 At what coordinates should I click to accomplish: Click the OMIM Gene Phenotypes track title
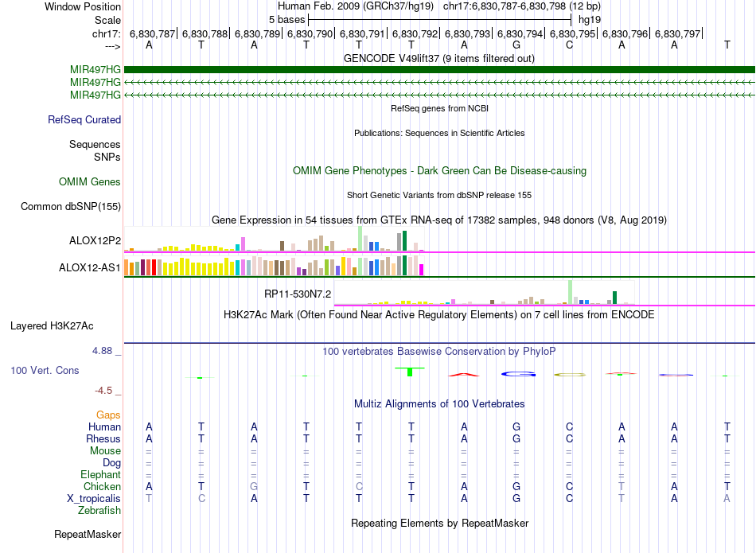click(x=439, y=170)
